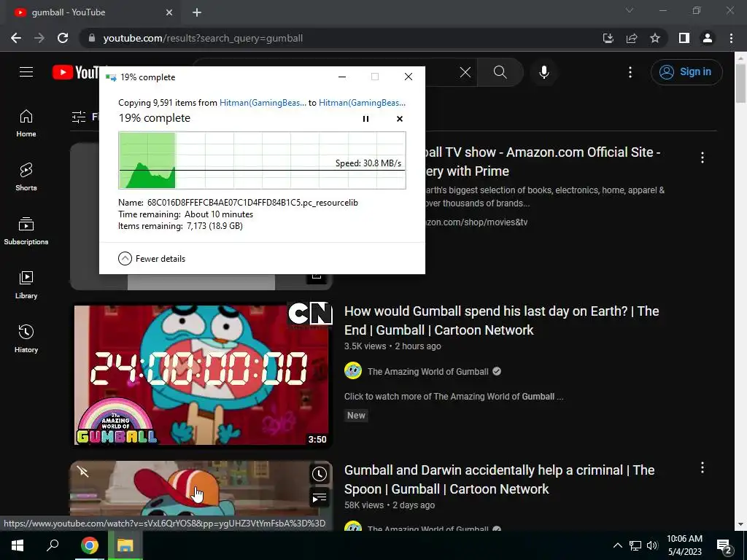Collapse the Fewer details chevron
This screenshot has width=747, height=560.
125,259
